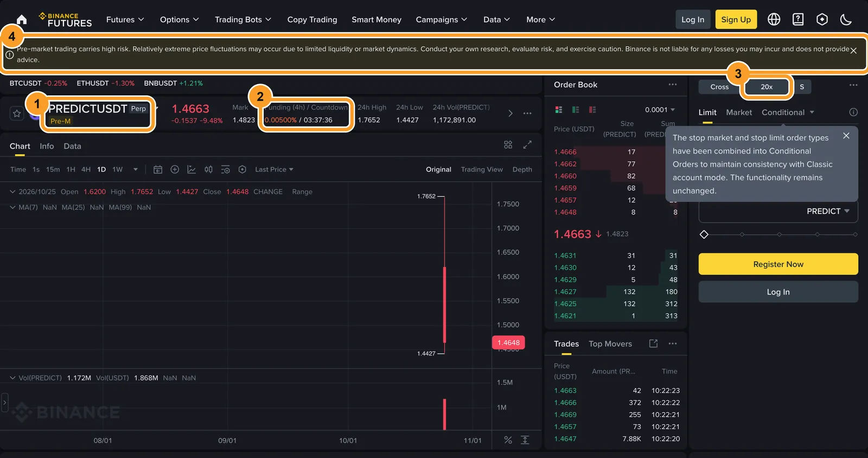Toggle percentage scale on the chart
868x458 pixels.
(508, 440)
